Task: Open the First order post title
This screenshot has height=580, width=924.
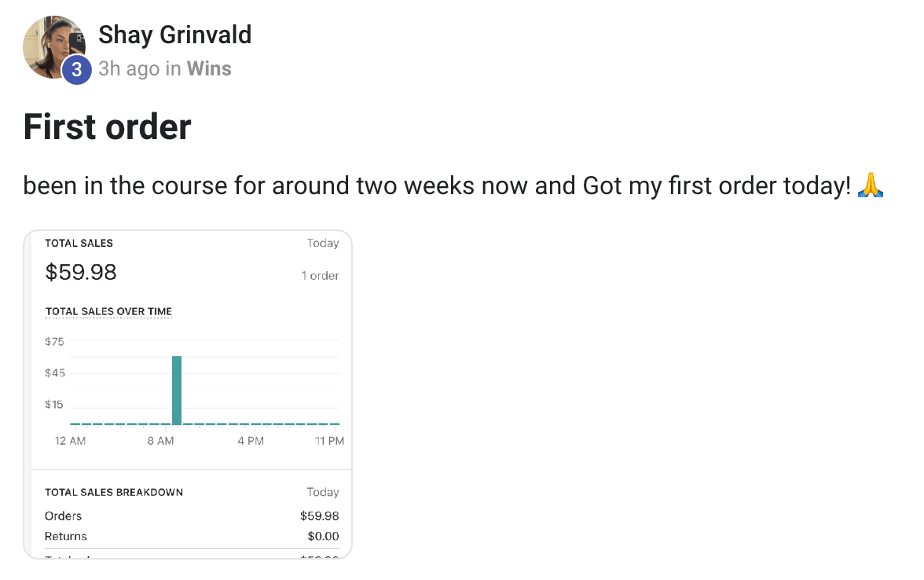Action: coord(107,127)
